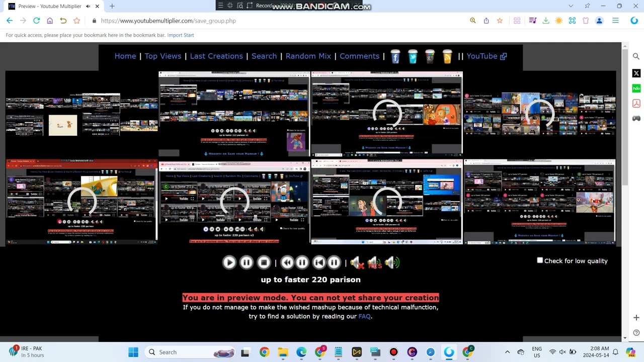This screenshot has width=644, height=362.
Task: Open the Last Creations page
Action: (x=216, y=56)
